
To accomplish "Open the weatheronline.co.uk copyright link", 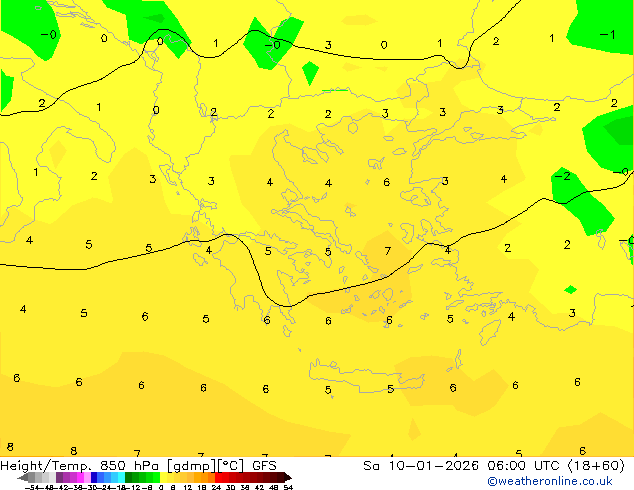I will 550,481.
